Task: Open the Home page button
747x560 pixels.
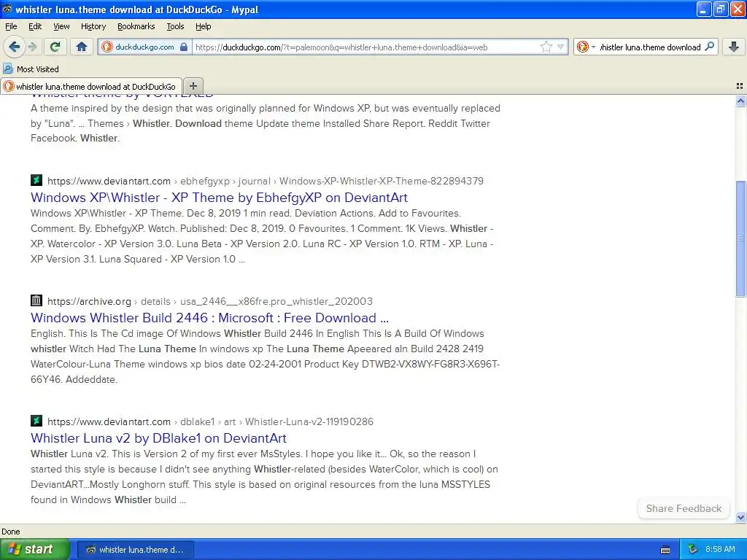Action: click(82, 47)
